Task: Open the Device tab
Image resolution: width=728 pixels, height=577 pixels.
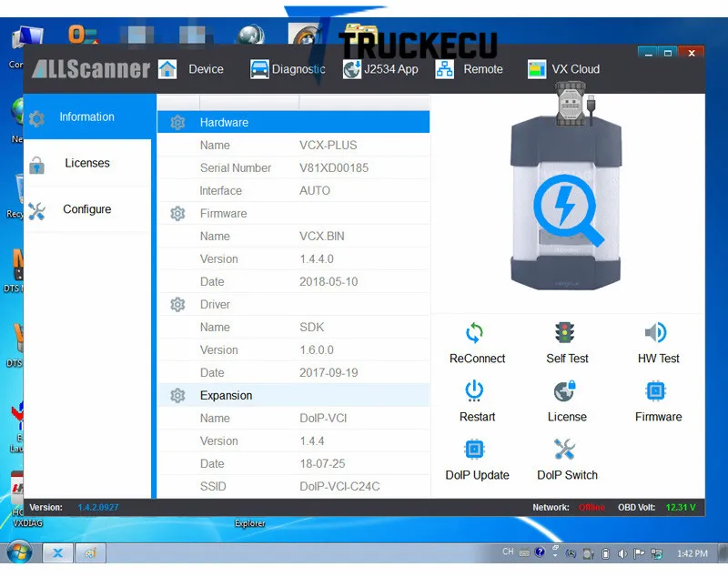Action: [206, 69]
